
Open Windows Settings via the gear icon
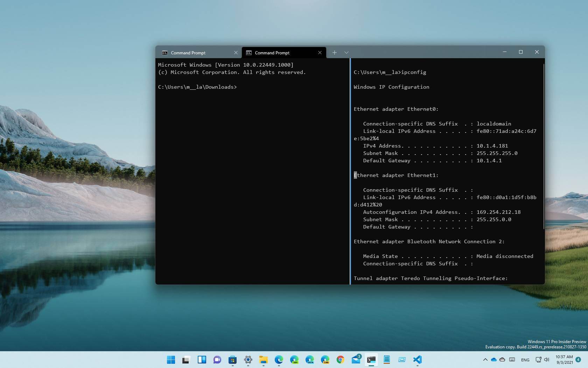click(x=248, y=360)
